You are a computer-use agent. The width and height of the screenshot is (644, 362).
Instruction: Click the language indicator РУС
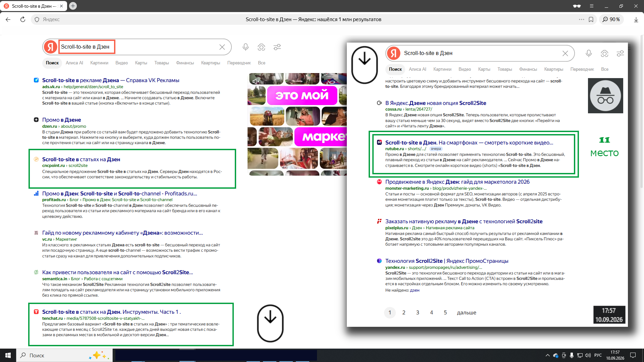[598, 355]
